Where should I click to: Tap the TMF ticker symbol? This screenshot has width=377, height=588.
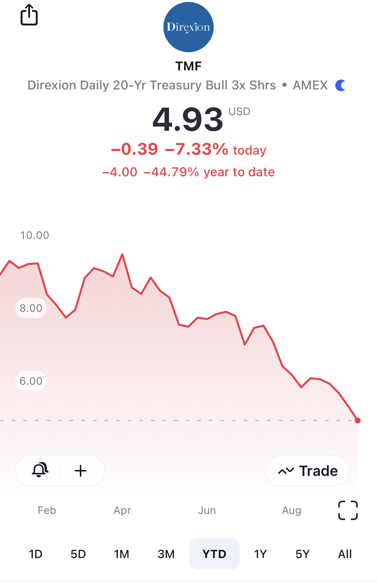188,66
